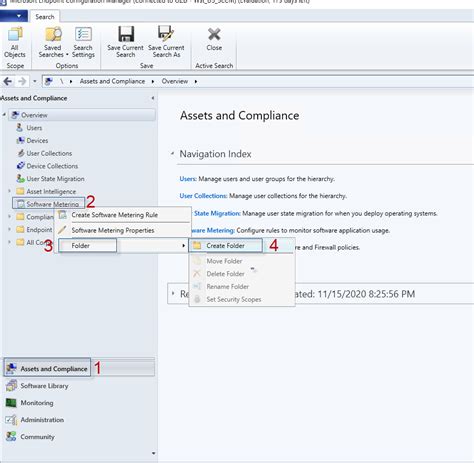Screen dimensions: 474x463
Task: Click the root icon in the address bar
Action: 49,81
